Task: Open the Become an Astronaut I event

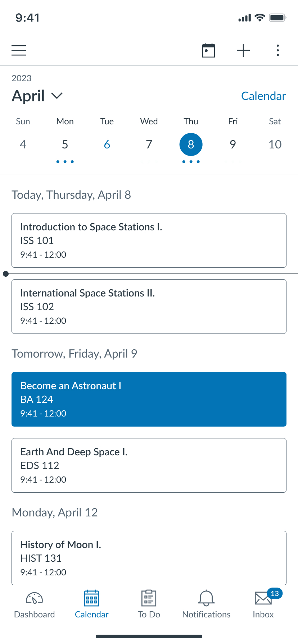Action: [x=149, y=399]
